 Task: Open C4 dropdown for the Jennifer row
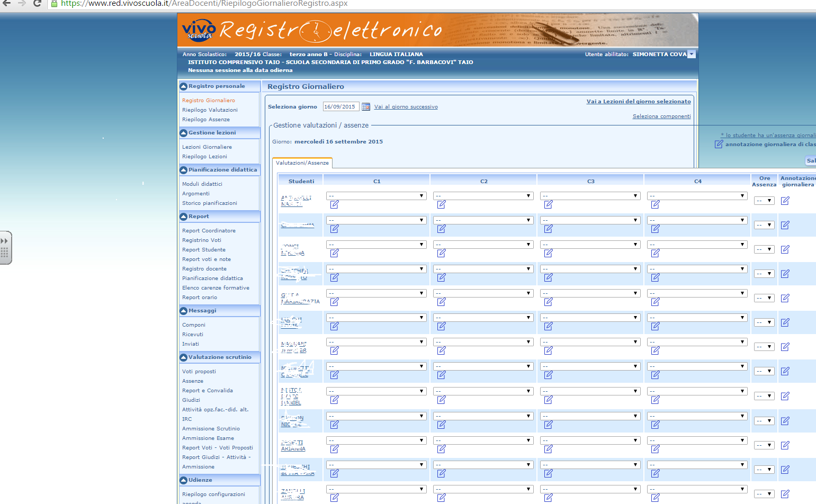[697, 342]
